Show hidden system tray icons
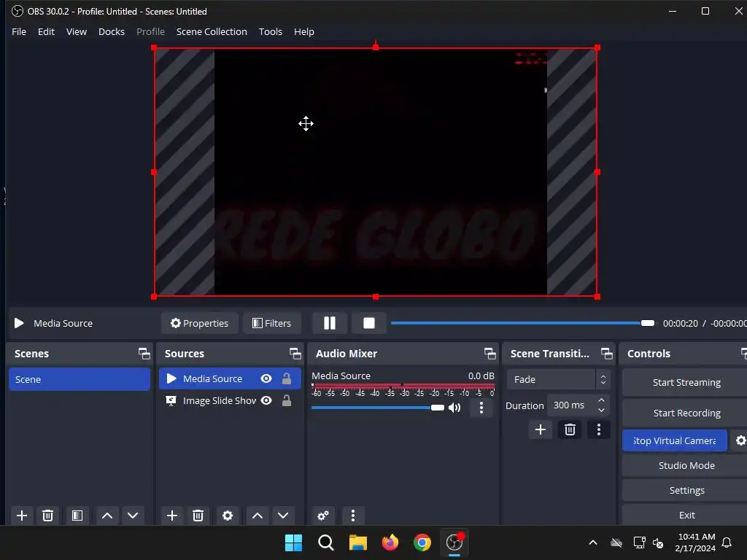Image resolution: width=747 pixels, height=560 pixels. [x=593, y=542]
